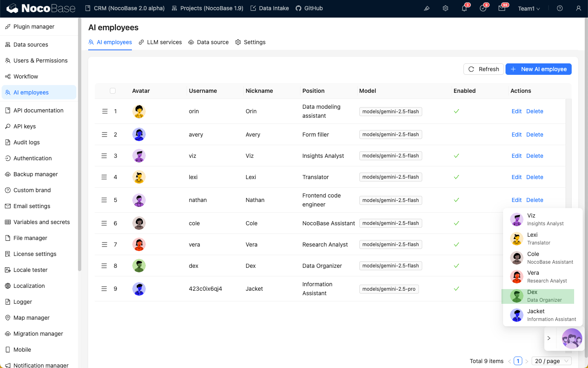
Task: Open Workflow in the sidebar
Action: [26, 76]
